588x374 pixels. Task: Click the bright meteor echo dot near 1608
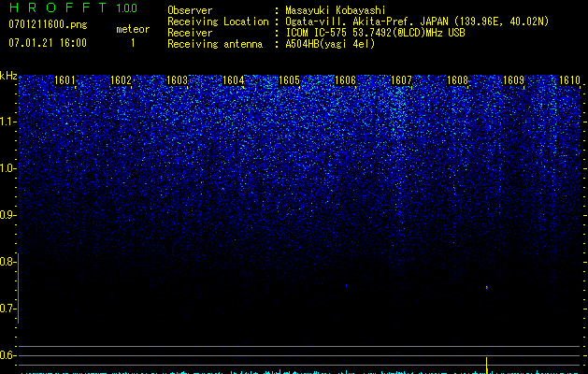[x=487, y=287]
